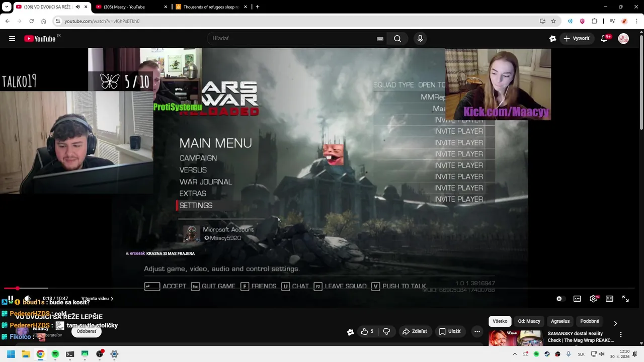Pause the video playback
This screenshot has height=362, width=644.
click(11, 299)
